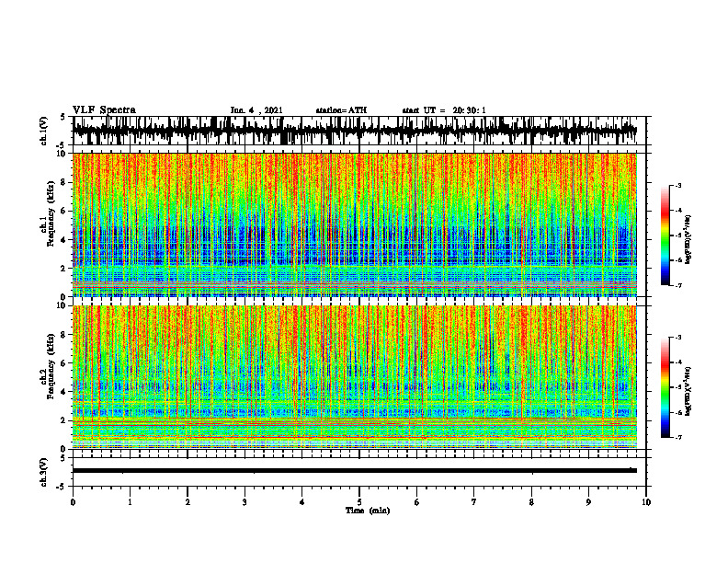Click time axis tick label "9"
Image resolution: width=728 pixels, height=563 pixels.
[x=588, y=502]
